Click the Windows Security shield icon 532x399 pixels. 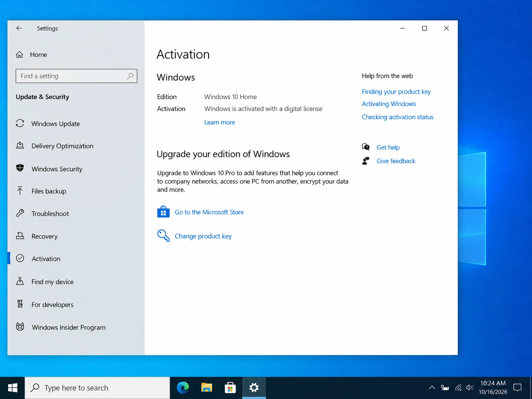coord(20,168)
